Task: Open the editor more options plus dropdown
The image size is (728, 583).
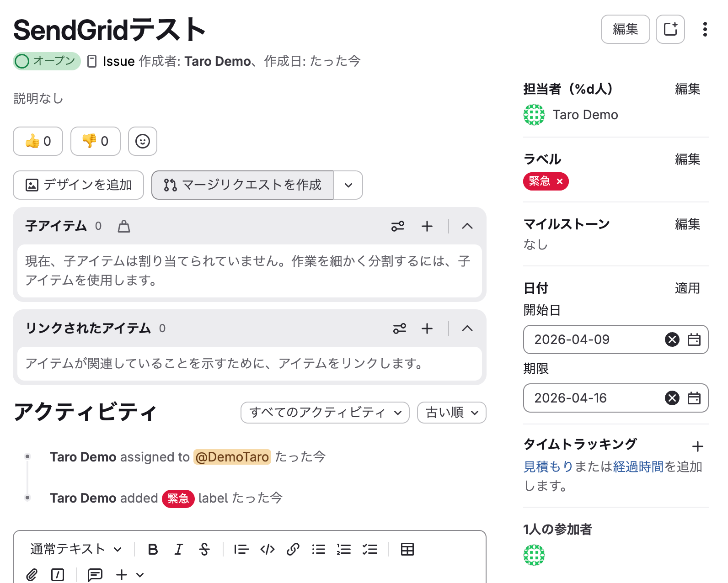Action: pyautogui.click(x=130, y=575)
